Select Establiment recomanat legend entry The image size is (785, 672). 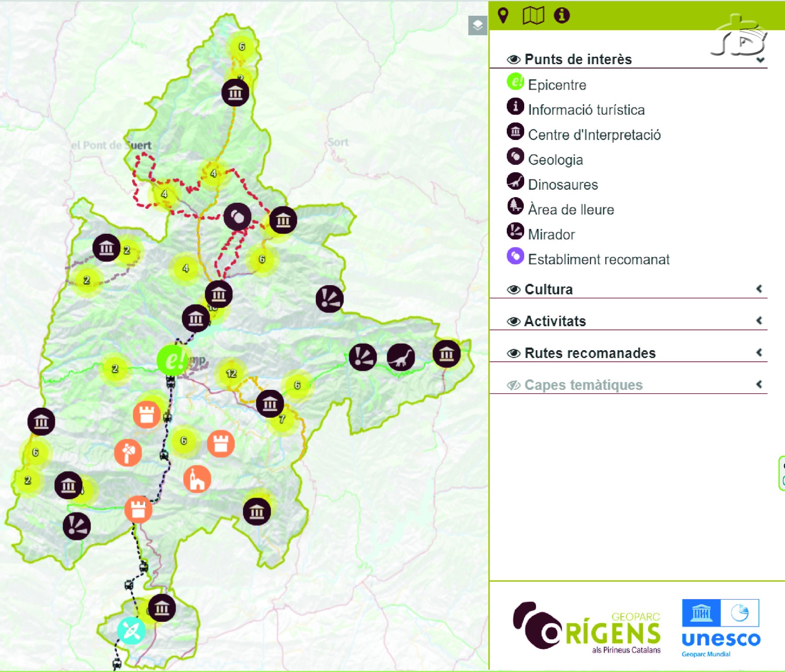598,259
